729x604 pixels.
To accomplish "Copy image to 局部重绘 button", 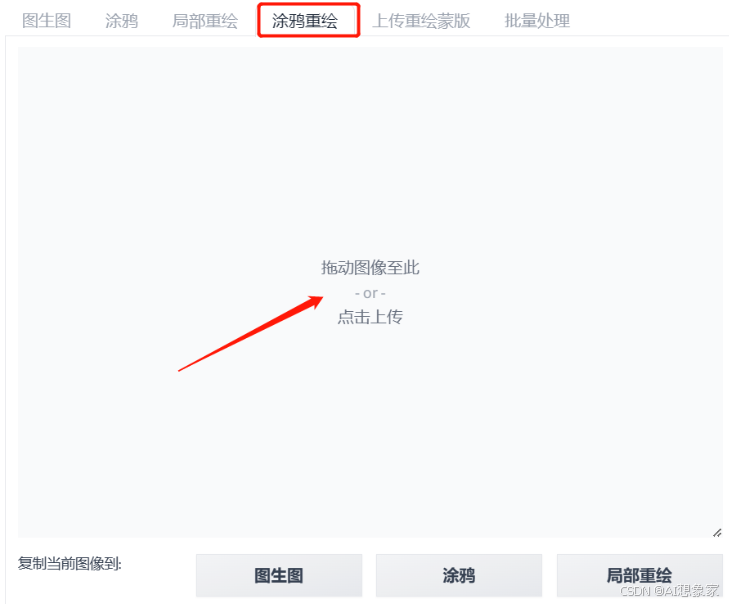I will 640,575.
